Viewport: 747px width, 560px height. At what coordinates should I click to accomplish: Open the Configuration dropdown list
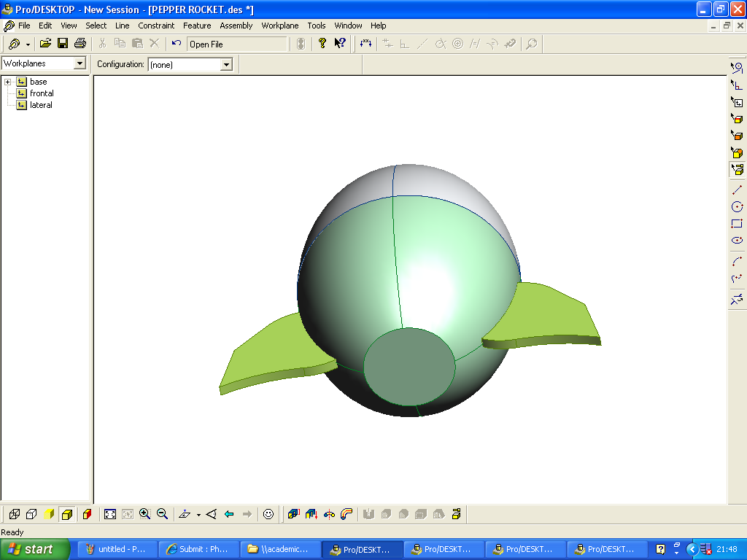point(226,65)
